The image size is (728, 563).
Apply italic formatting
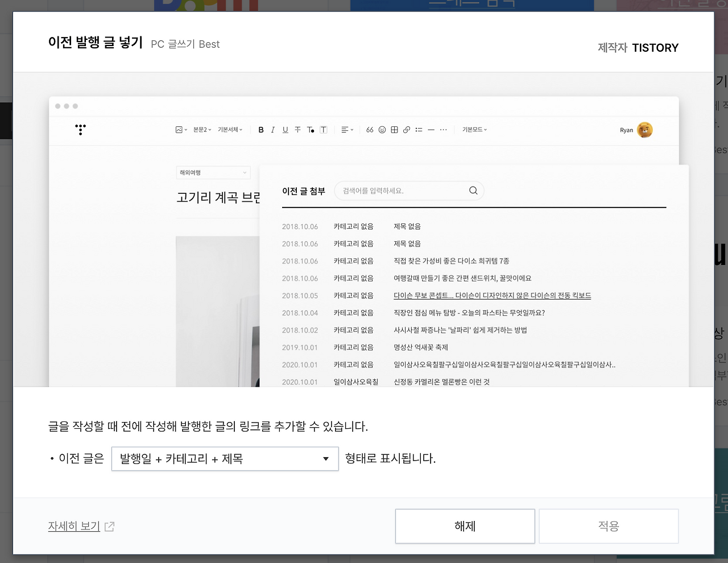[x=273, y=130]
